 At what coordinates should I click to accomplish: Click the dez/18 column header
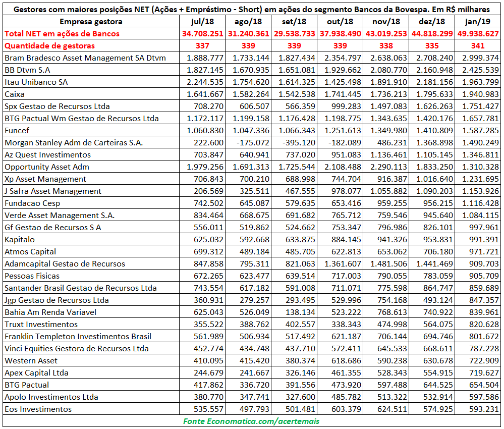[432, 22]
